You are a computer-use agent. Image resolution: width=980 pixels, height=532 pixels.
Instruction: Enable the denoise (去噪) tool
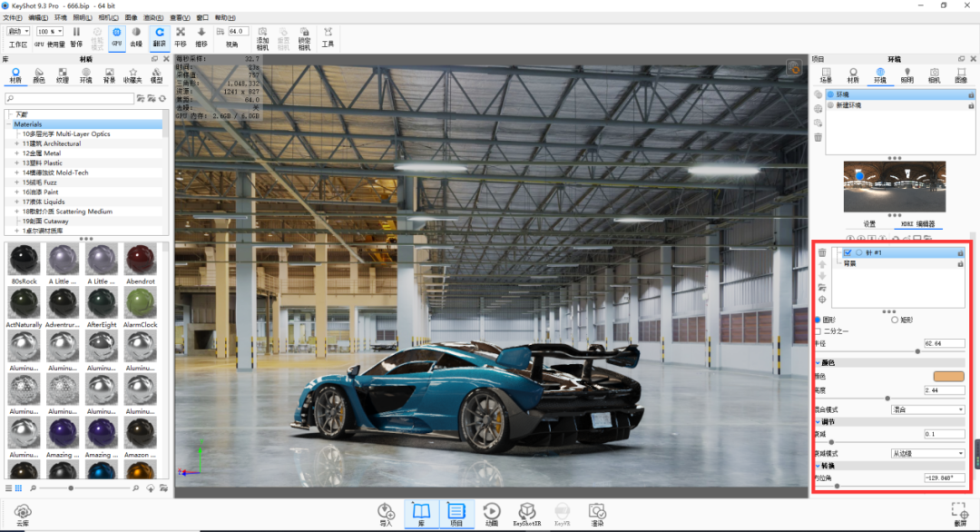click(x=136, y=37)
